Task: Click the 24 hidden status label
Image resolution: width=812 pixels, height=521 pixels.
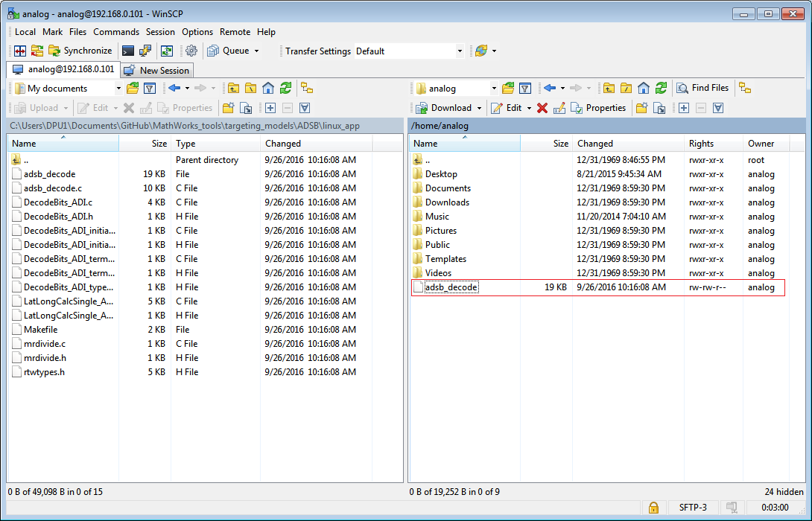Action: click(x=784, y=492)
